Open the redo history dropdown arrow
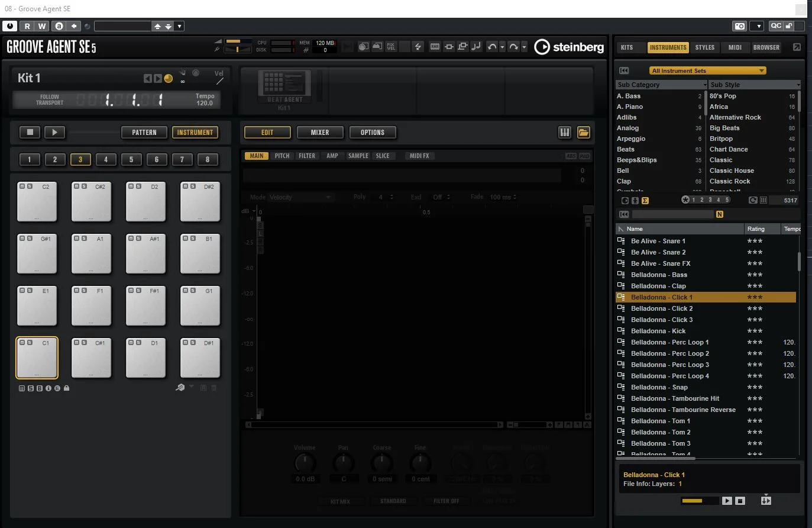 click(x=524, y=47)
